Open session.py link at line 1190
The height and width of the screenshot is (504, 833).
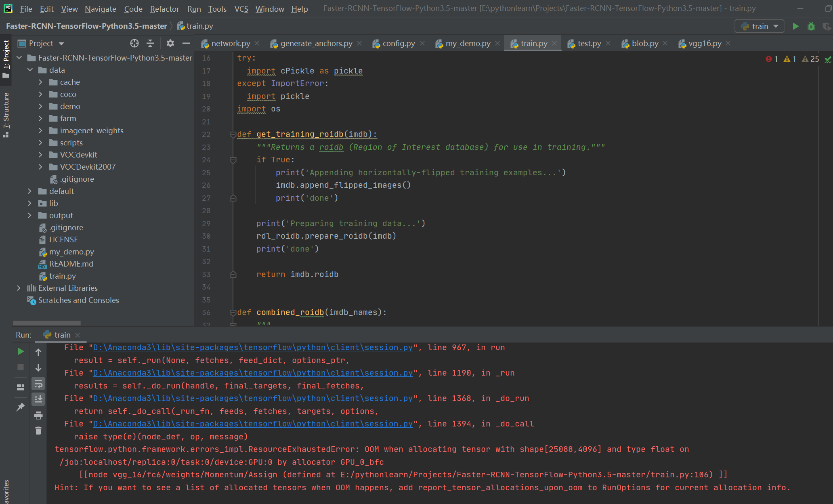point(253,373)
